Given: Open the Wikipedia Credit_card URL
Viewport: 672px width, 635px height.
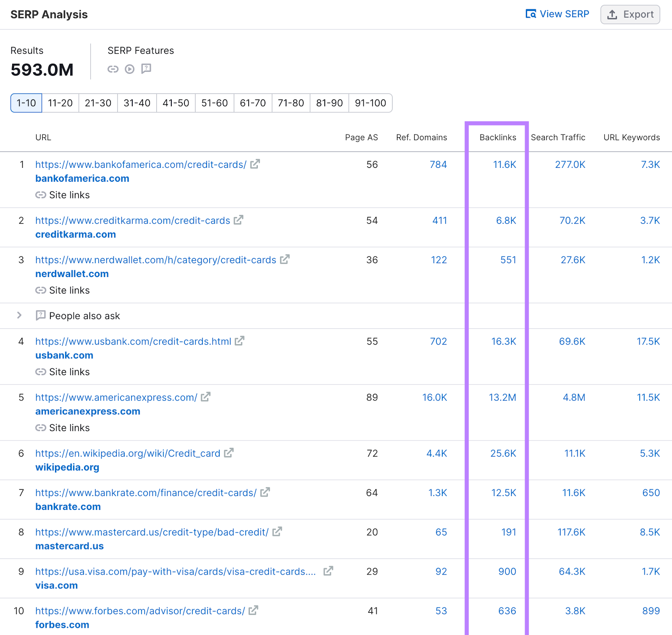Looking at the screenshot, I should pos(128,453).
